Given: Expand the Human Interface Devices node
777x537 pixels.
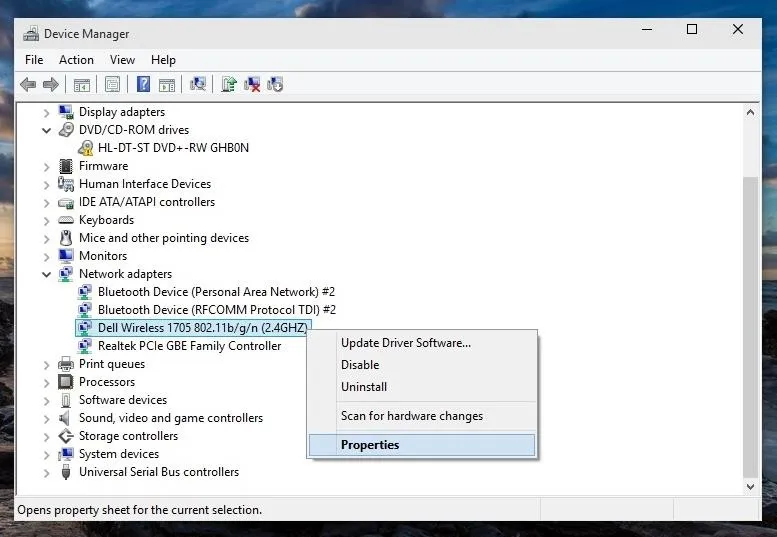Looking at the screenshot, I should [47, 185].
